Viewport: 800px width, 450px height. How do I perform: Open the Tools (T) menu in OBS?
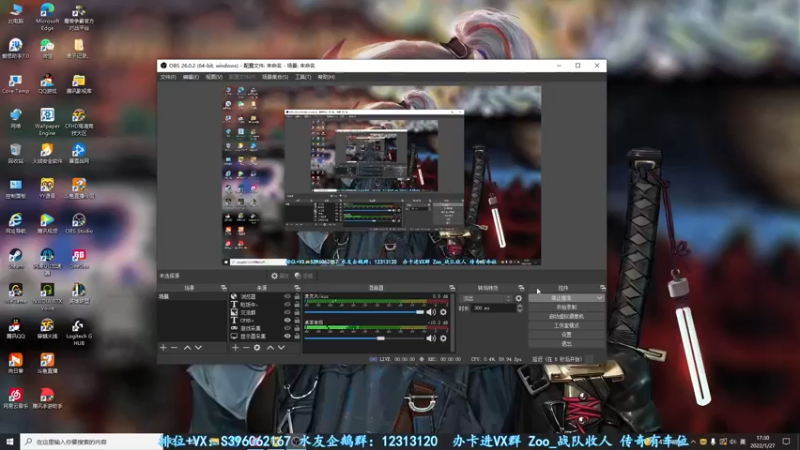coord(303,77)
